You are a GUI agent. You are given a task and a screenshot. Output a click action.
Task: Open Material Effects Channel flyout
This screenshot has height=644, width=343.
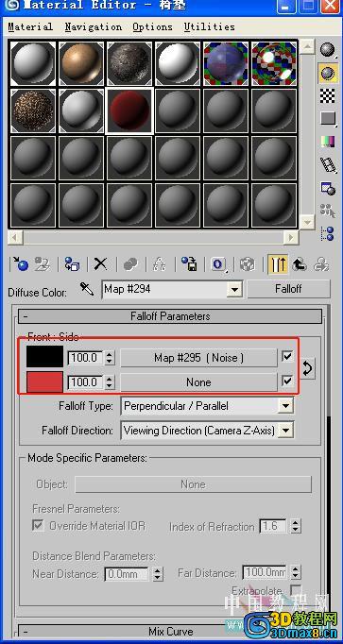(219, 264)
